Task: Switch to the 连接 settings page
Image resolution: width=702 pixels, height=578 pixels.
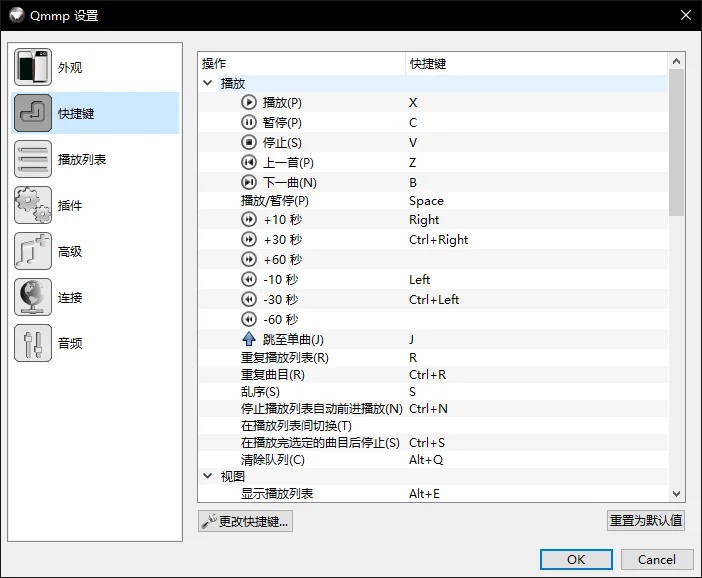Action: [x=95, y=297]
